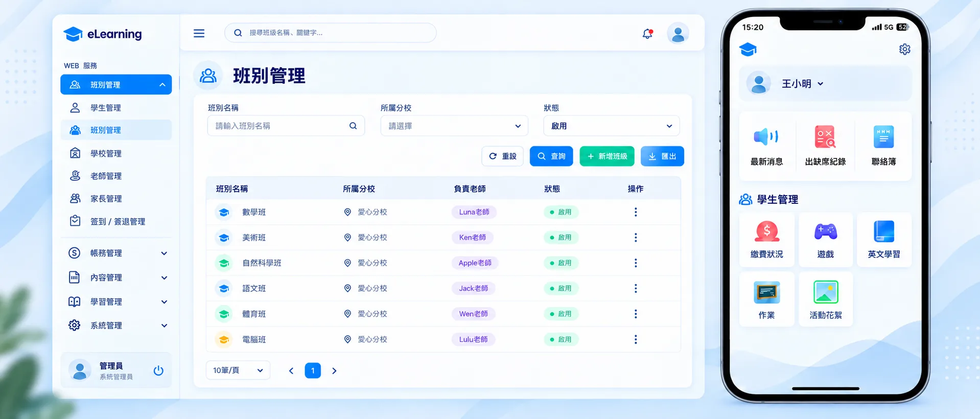Image resolution: width=980 pixels, height=419 pixels.
Task: Click the logout power icon
Action: pos(158,370)
